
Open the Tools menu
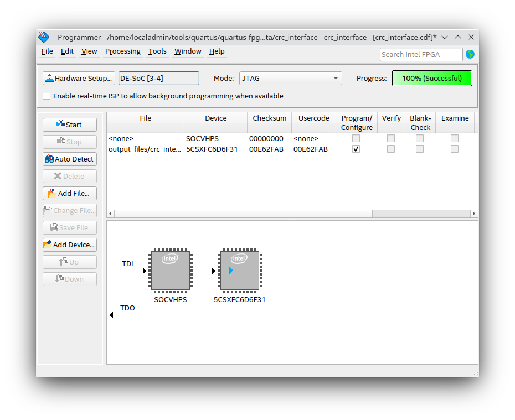[x=157, y=51]
